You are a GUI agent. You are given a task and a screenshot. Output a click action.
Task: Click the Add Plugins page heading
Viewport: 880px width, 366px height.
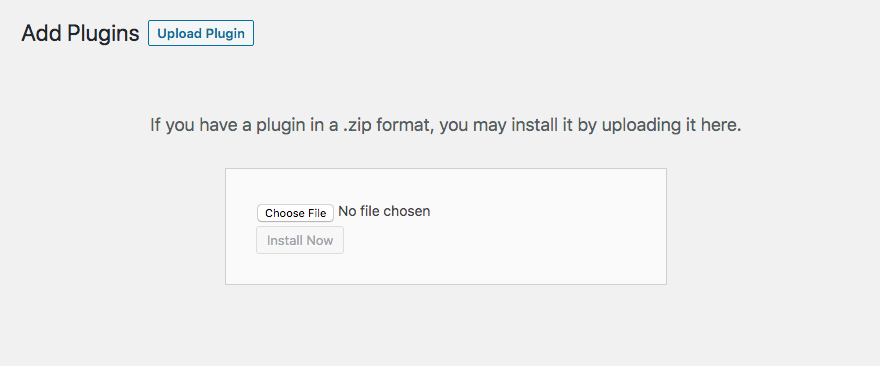pyautogui.click(x=80, y=34)
